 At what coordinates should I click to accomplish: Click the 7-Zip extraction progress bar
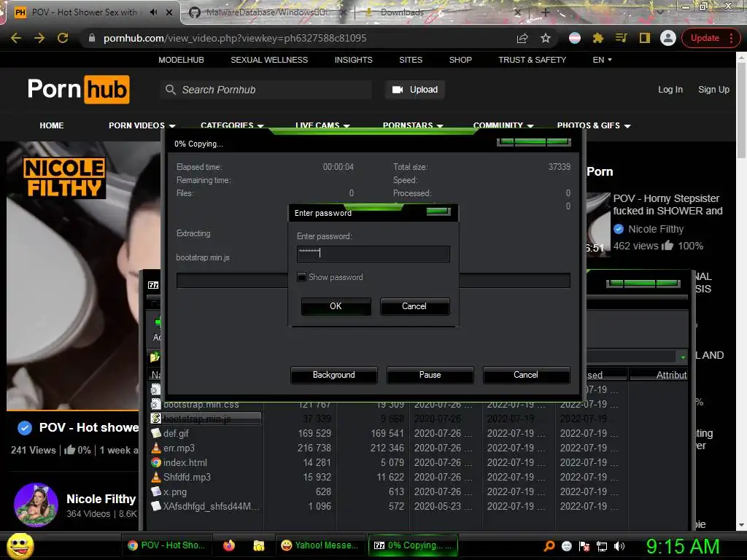click(x=373, y=281)
